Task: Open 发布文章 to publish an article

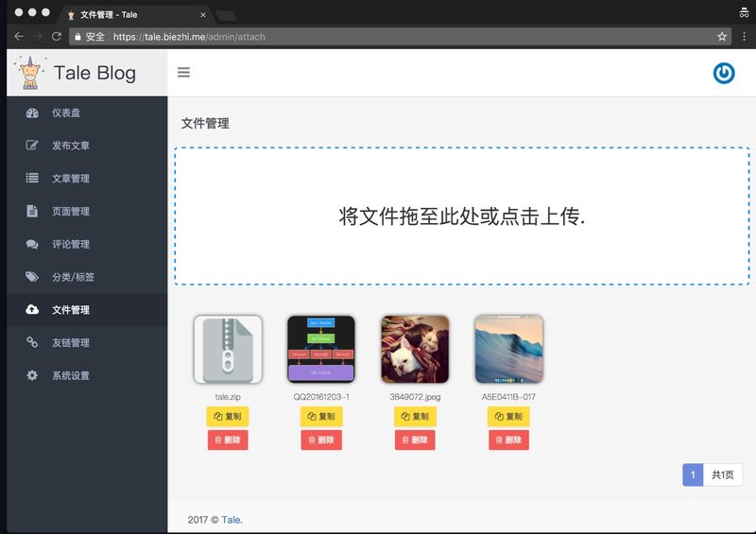Action: click(x=87, y=146)
